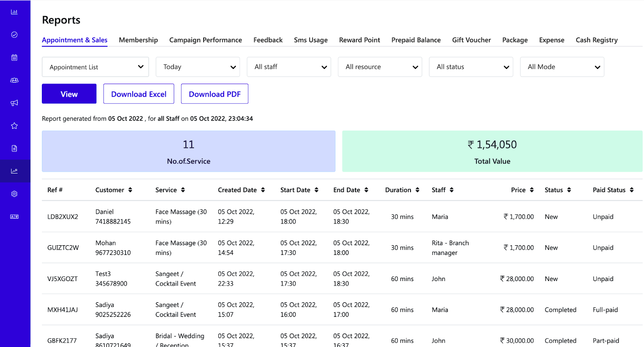
Task: Click the Part-paid status cell
Action: [x=606, y=341]
